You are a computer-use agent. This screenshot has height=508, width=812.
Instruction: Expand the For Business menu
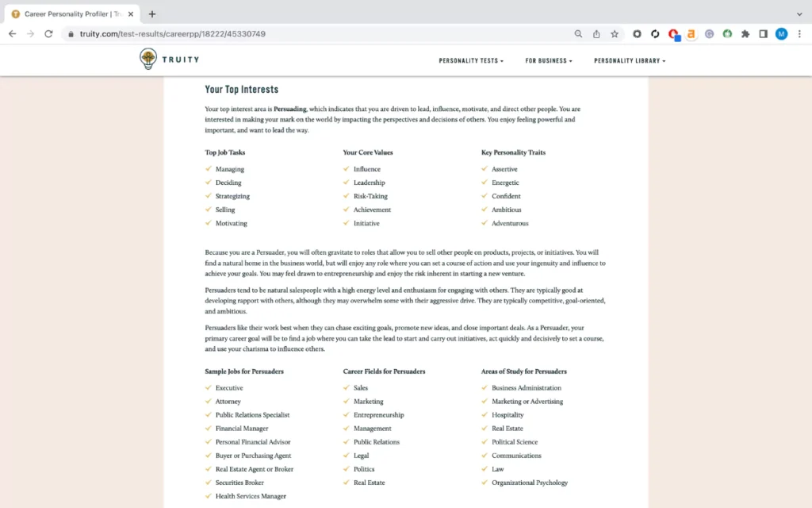(549, 60)
